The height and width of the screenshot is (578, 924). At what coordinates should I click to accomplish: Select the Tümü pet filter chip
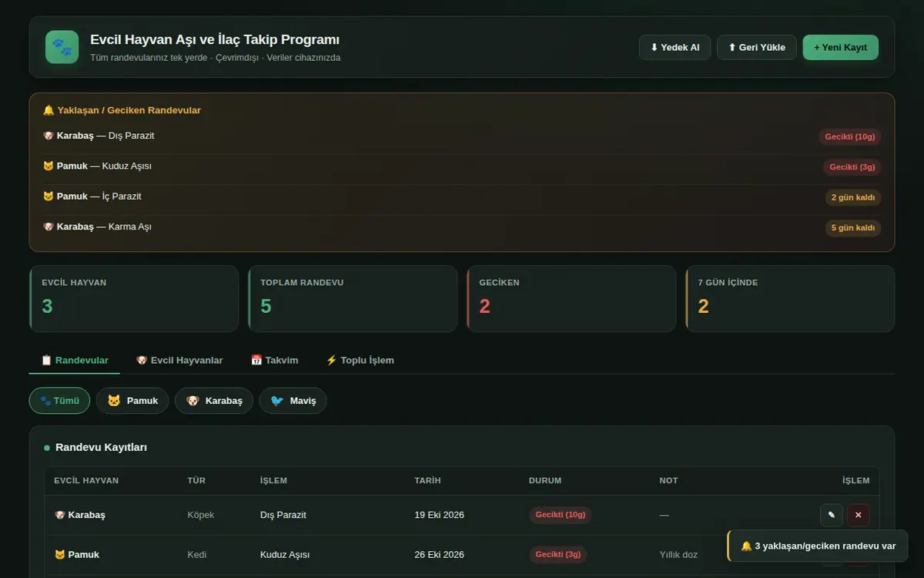[59, 401]
